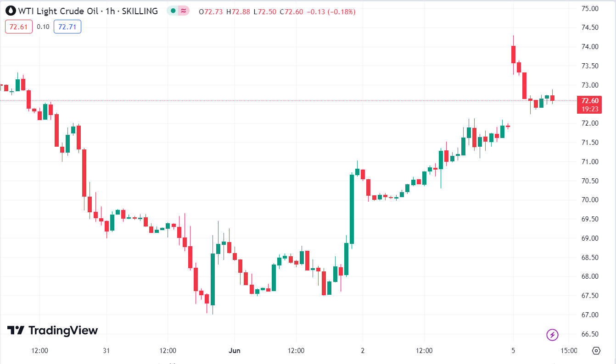Click the TradingView logo
The width and height of the screenshot is (616, 364).
pos(52,330)
